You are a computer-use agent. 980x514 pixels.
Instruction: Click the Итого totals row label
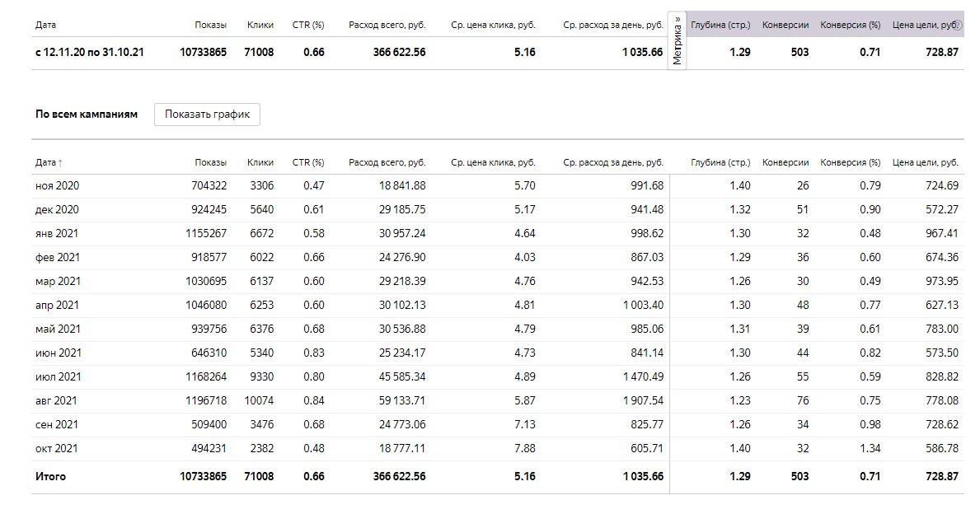(50, 477)
